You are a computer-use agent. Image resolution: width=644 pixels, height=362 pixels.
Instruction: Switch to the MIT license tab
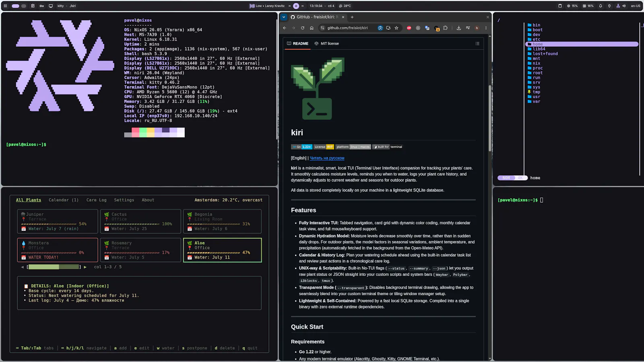coord(326,43)
